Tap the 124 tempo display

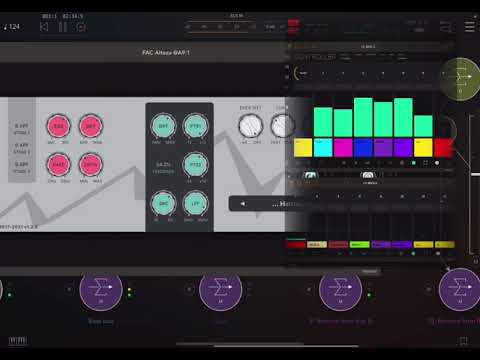pos(12,27)
